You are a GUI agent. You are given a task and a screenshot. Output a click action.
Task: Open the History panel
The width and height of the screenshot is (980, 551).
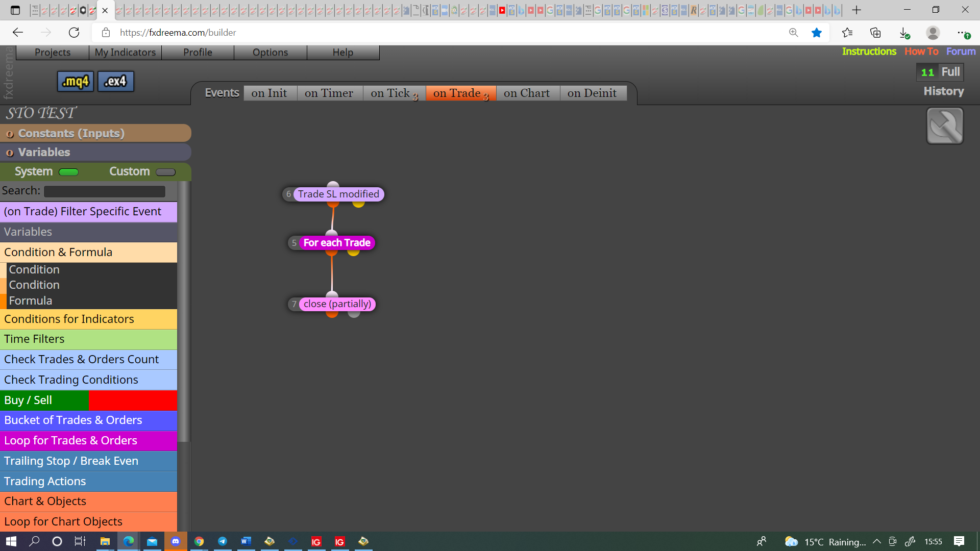tap(944, 91)
